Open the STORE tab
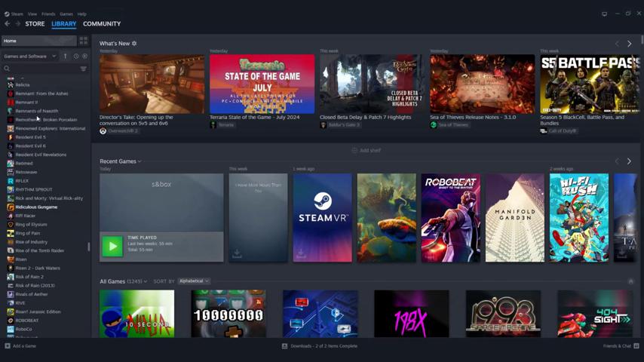Image resolution: width=644 pixels, height=362 pixels. 35,24
